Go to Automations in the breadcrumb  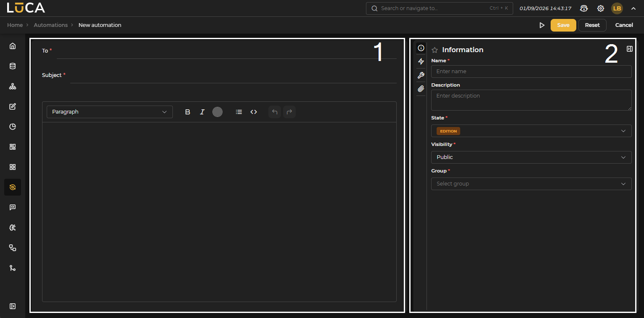pyautogui.click(x=51, y=25)
